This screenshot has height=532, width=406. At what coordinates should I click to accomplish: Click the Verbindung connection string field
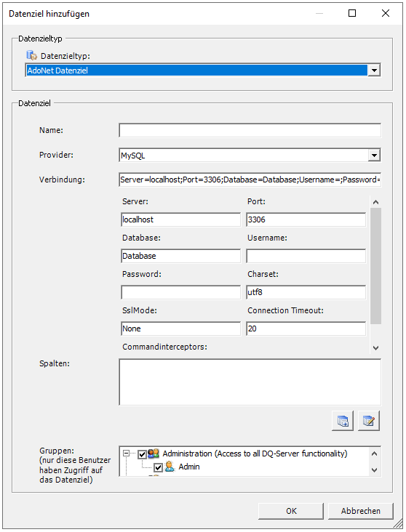click(250, 180)
